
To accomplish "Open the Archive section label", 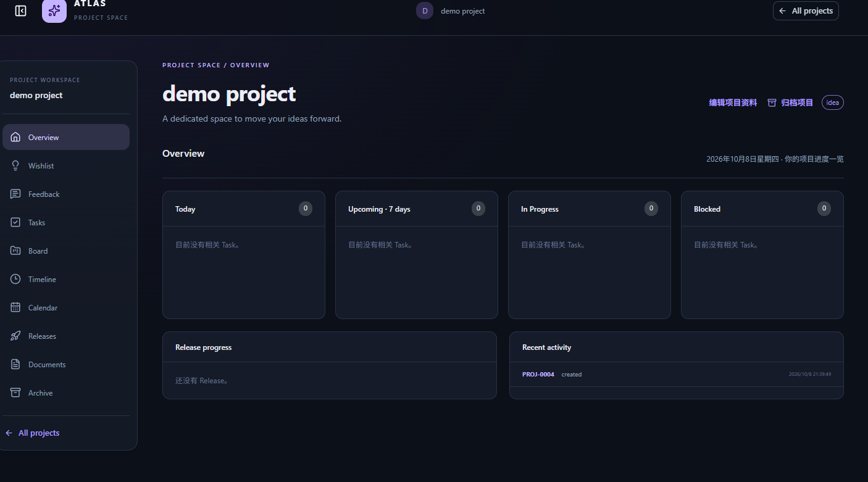I will tap(41, 393).
